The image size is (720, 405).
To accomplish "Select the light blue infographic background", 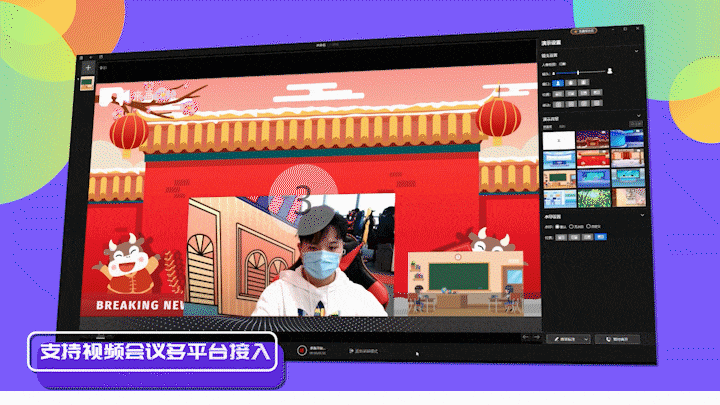I will [560, 199].
